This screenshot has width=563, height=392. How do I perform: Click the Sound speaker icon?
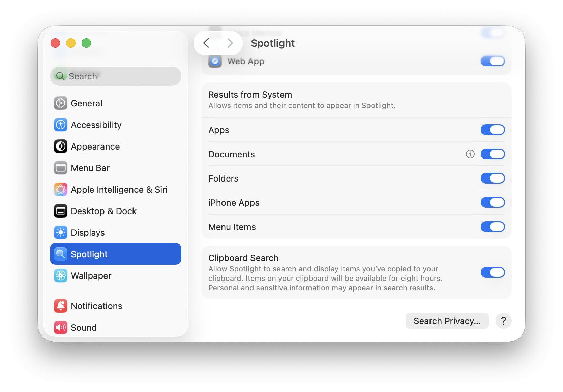click(61, 328)
